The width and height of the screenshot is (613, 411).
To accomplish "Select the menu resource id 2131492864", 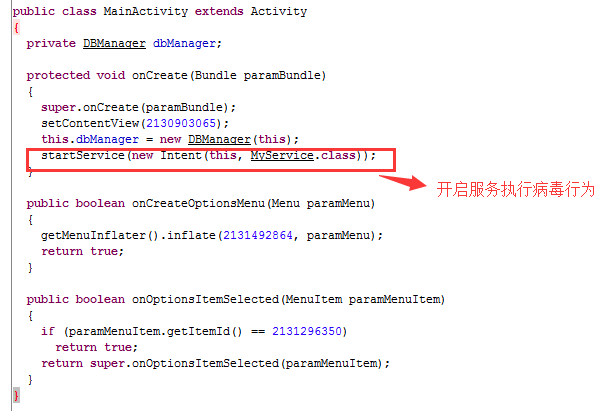I will point(258,235).
